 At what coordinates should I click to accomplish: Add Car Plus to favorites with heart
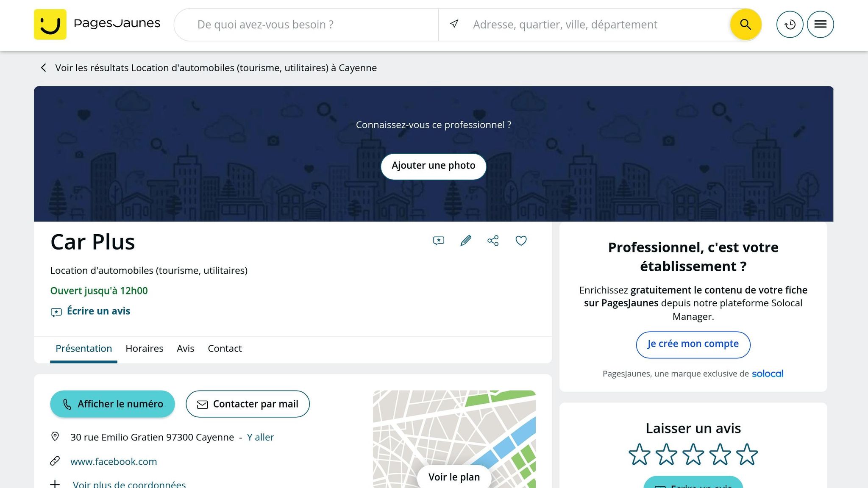tap(521, 241)
